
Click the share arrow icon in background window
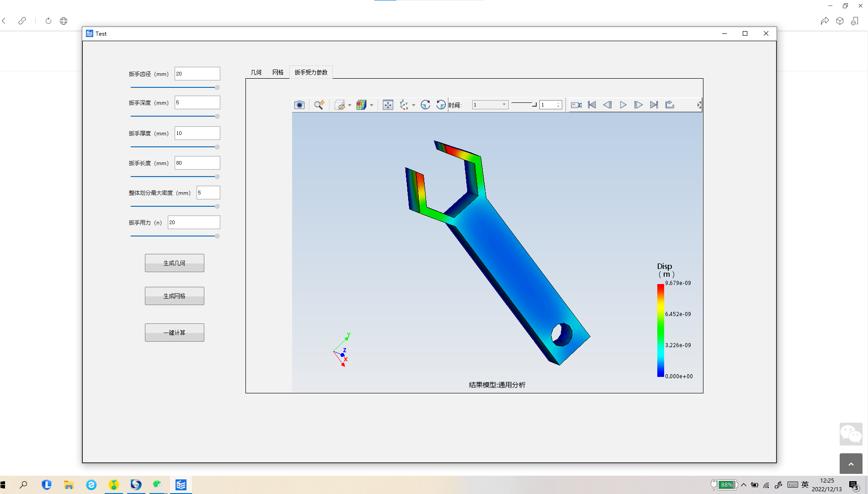825,21
